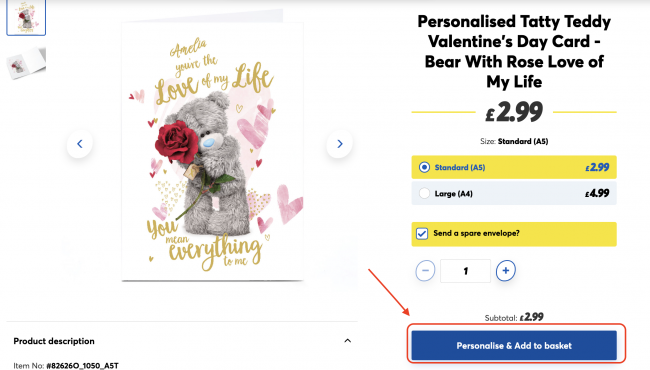Increase quantity with the plus button

pos(506,271)
